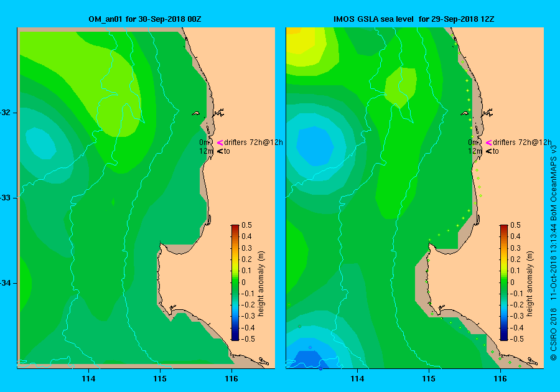
Task: Click 'height anomaly (m)' label on left color bar
Action: point(261,284)
